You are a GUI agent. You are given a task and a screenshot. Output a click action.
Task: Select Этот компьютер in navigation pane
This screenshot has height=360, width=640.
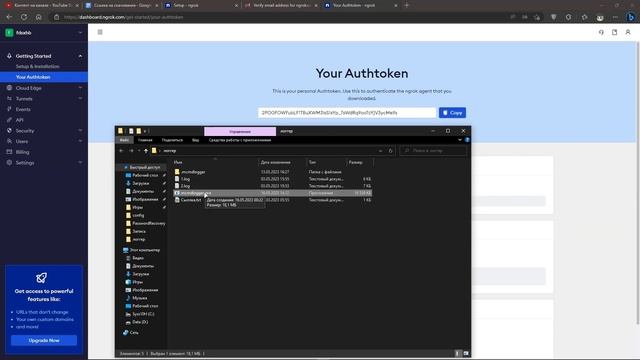click(x=144, y=250)
